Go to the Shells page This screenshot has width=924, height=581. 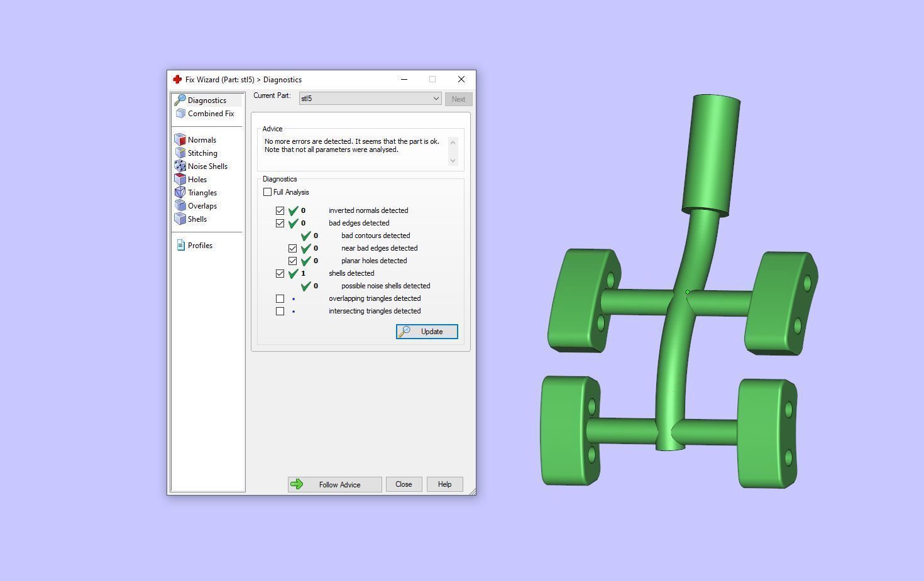(197, 219)
